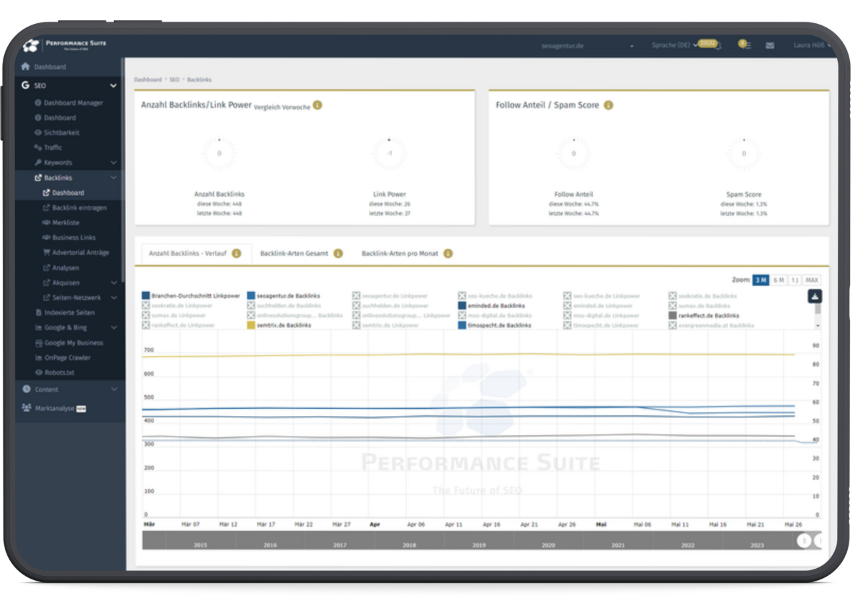The height and width of the screenshot is (616, 854).
Task: Set chart zoom to 6 M
Action: [x=779, y=280]
